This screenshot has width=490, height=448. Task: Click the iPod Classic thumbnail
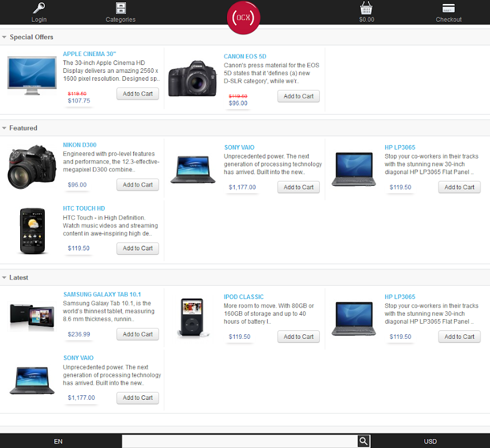point(193,318)
